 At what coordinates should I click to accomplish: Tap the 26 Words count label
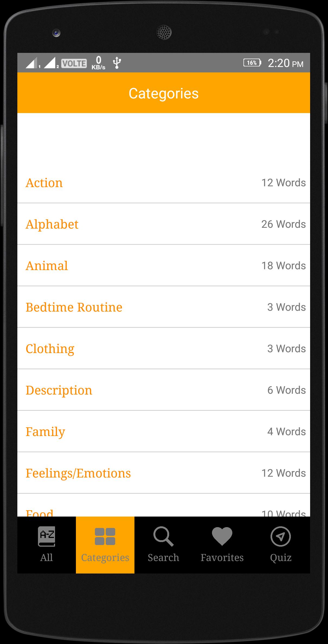[283, 224]
